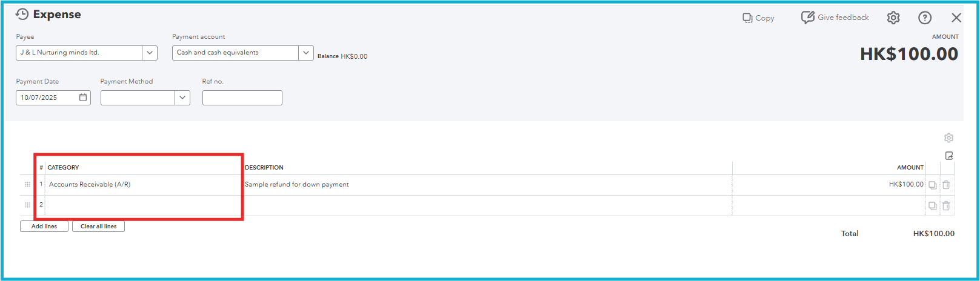Open the Payment Date calendar picker
This screenshot has width=980, height=281.
83,98
